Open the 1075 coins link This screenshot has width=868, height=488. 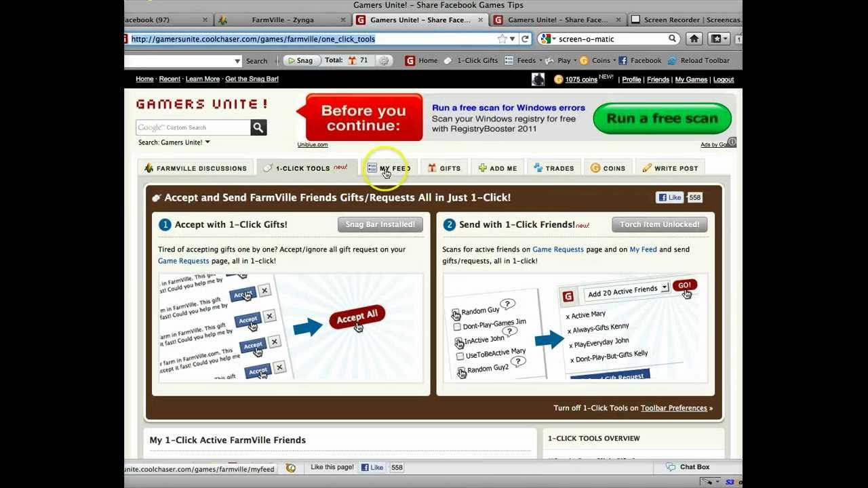click(581, 80)
